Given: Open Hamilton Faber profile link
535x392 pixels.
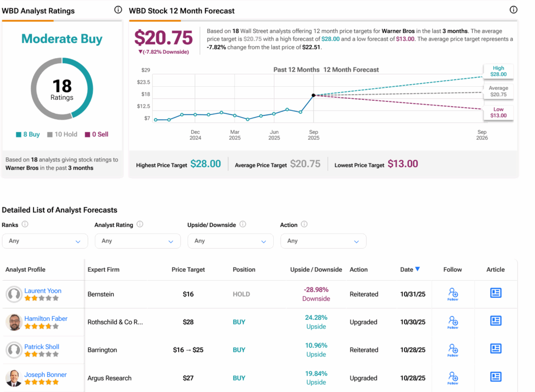Looking at the screenshot, I should (x=45, y=318).
